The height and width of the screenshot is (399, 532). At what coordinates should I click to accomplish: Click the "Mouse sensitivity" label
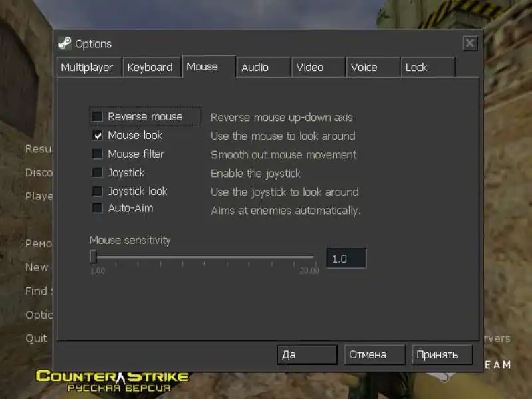[x=130, y=240]
